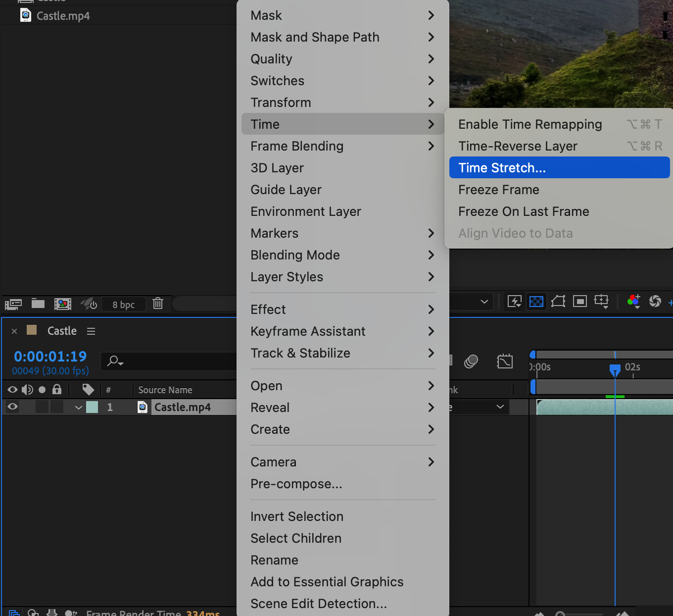Select Pre-compose... from the context menu
This screenshot has height=616, width=673.
coord(296,484)
